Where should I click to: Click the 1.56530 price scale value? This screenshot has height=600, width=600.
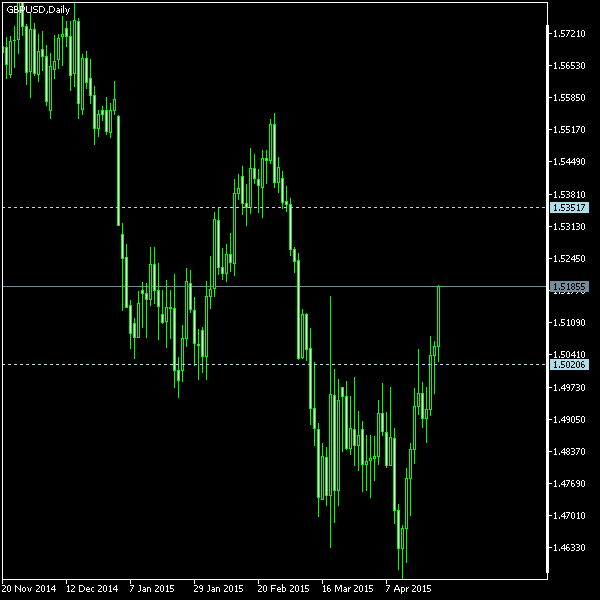(x=569, y=66)
